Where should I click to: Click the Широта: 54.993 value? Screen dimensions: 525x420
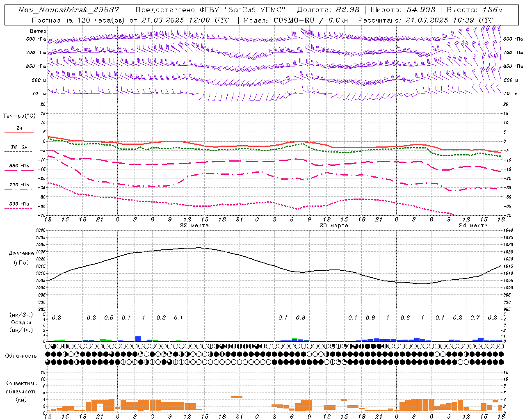(x=403, y=10)
